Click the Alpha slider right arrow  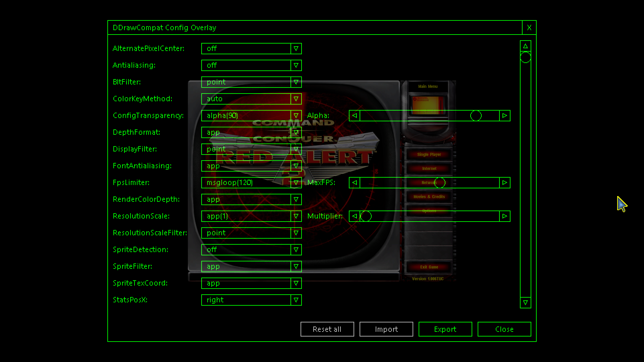(x=504, y=116)
